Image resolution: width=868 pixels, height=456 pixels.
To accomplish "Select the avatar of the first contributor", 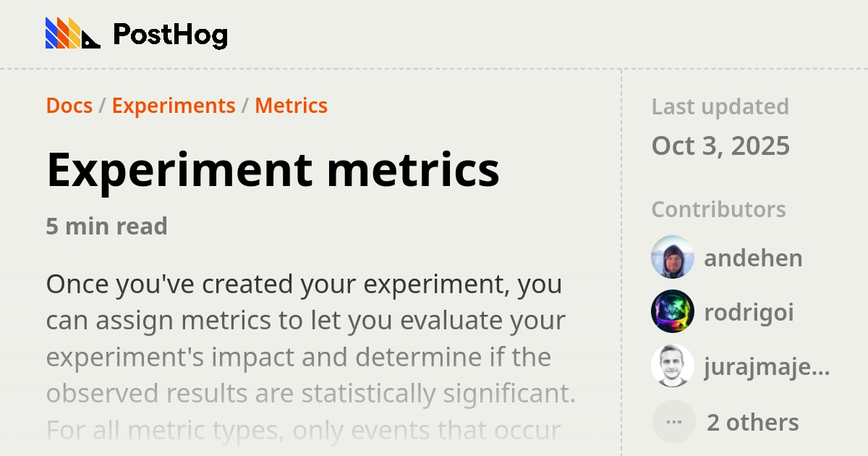I will [672, 258].
